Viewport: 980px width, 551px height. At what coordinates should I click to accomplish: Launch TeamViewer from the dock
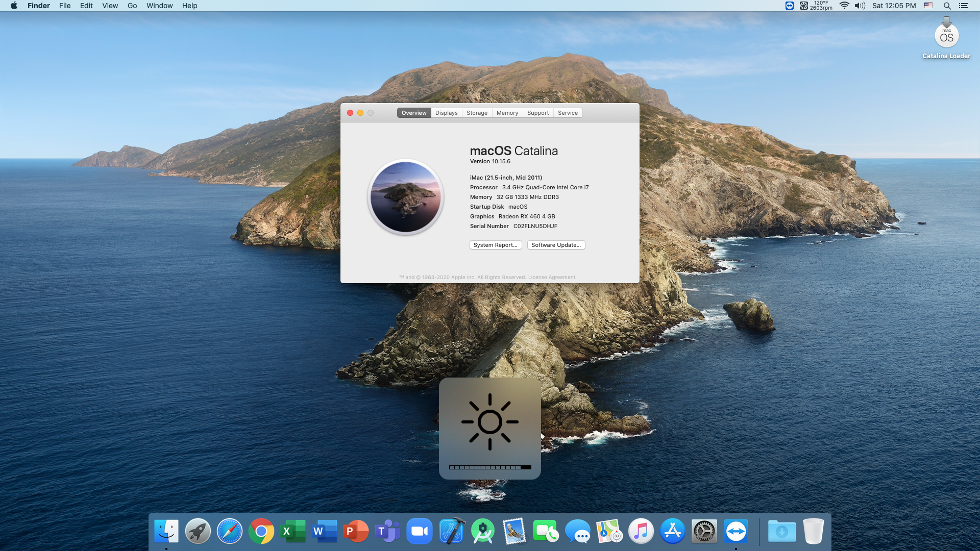[736, 532]
